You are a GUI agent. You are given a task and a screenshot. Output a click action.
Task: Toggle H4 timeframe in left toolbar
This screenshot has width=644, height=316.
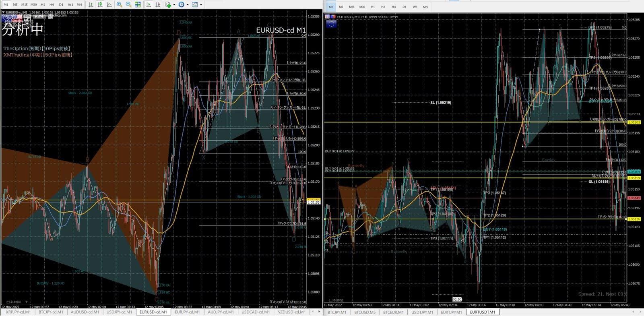coord(52,5)
